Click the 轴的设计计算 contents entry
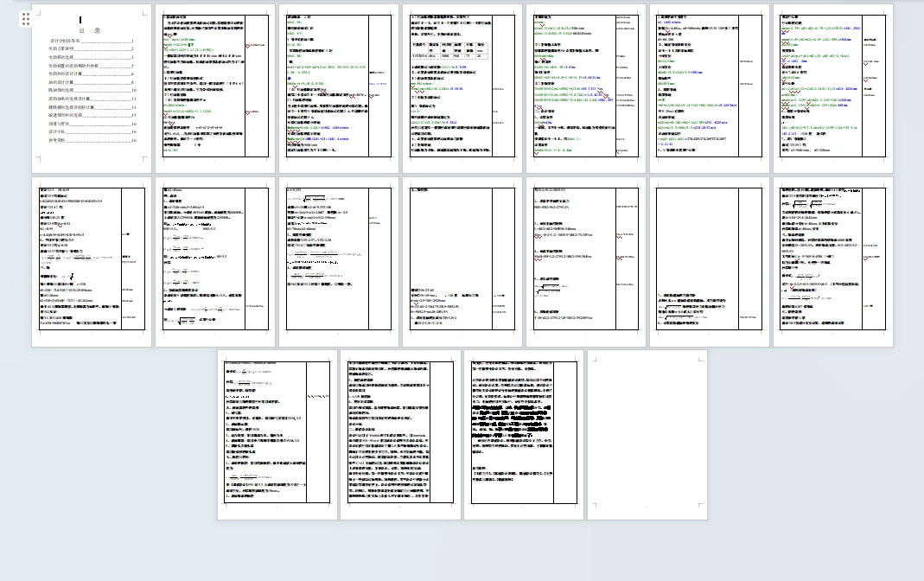The height and width of the screenshot is (581, 924). coord(92,82)
